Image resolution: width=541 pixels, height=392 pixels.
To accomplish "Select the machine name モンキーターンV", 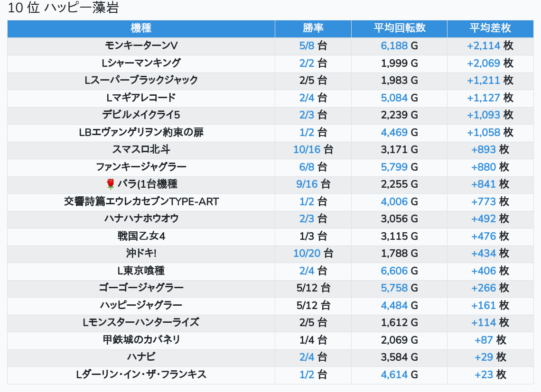I will point(141,46).
